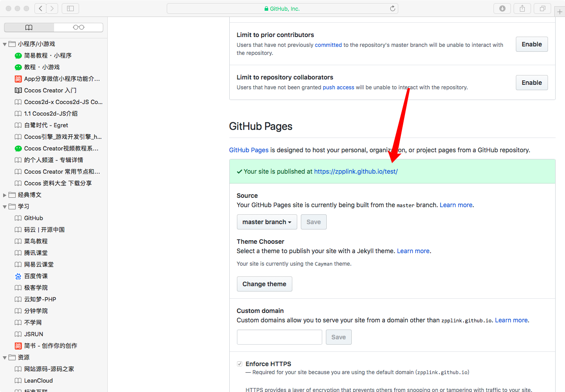Screen dimensions: 565x392
Task: Open a new tab with plus icon
Action: pos(560,12)
